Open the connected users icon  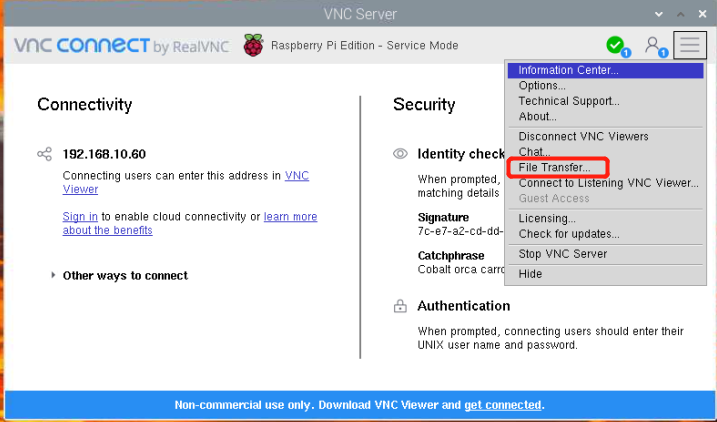[x=654, y=46]
